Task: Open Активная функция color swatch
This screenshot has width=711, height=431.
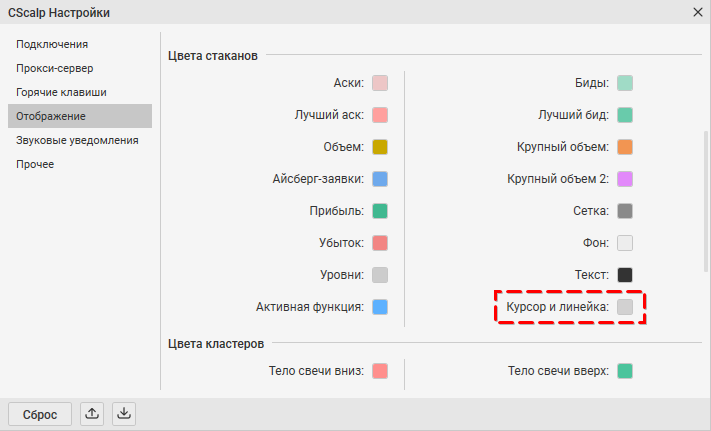Action: pos(380,307)
